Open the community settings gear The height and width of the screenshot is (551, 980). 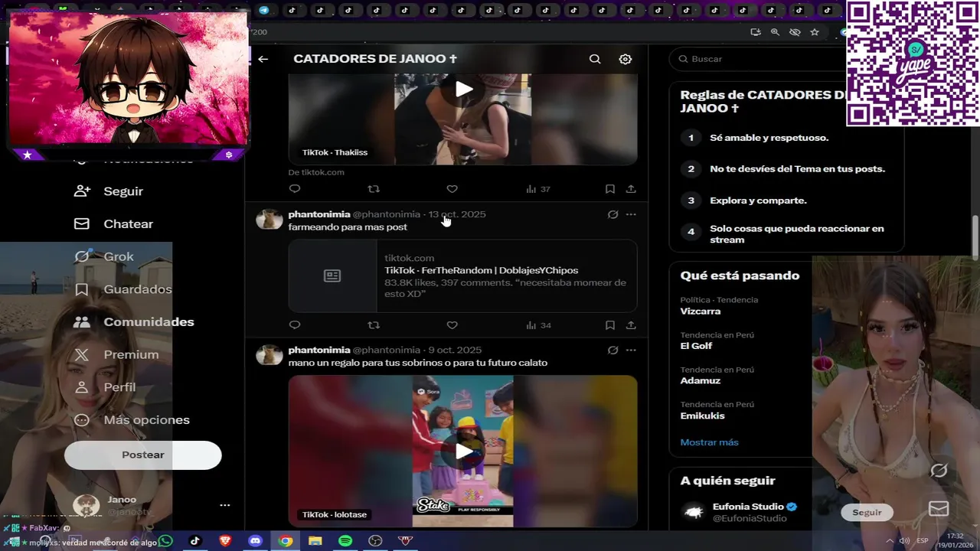(x=626, y=59)
